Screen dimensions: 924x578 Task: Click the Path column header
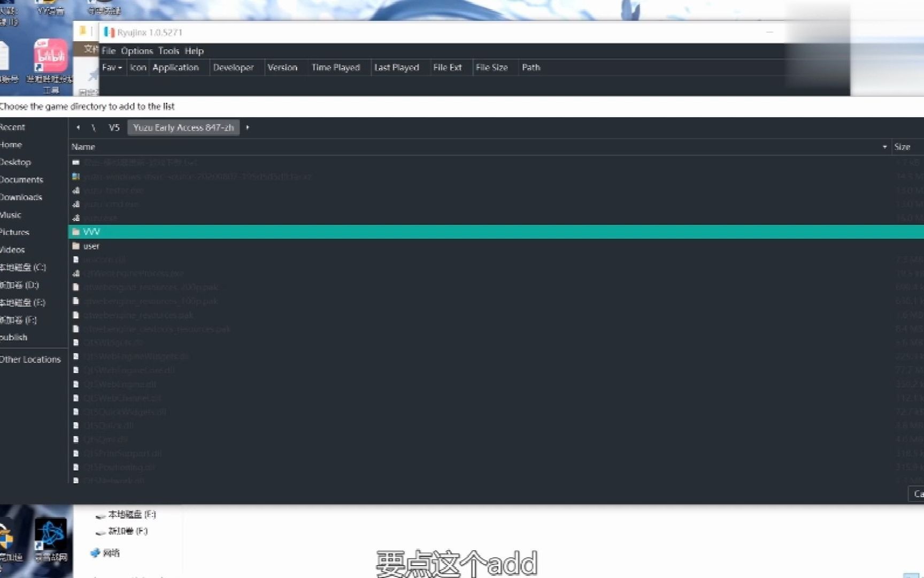[x=531, y=67]
